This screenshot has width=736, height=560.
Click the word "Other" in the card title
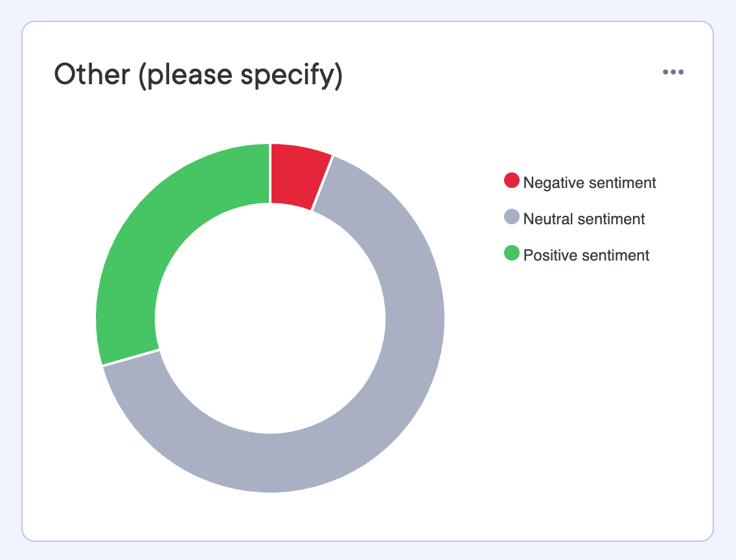pos(82,75)
